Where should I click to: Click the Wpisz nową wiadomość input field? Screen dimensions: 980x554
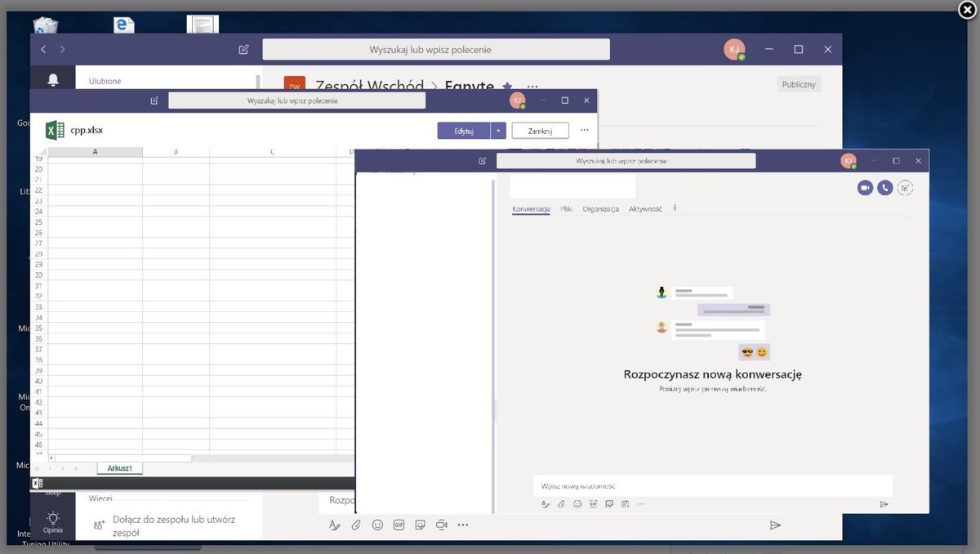[x=710, y=485]
